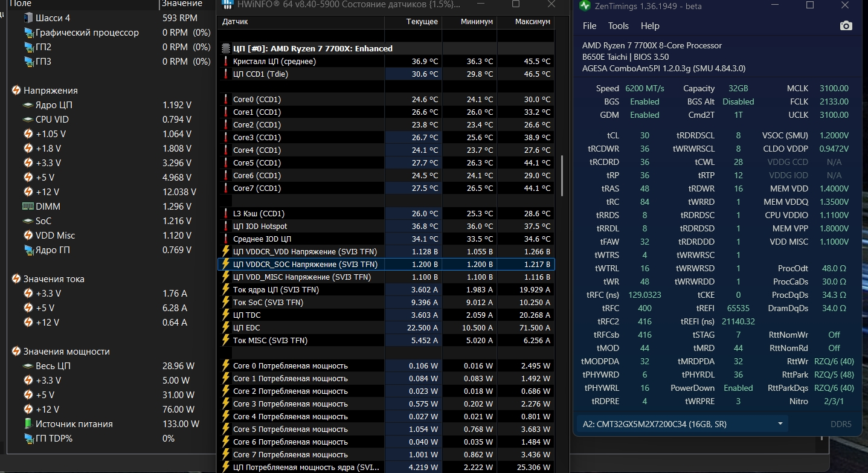The image size is (868, 473).
Task: Click the Минимум column header
Action: click(469, 22)
